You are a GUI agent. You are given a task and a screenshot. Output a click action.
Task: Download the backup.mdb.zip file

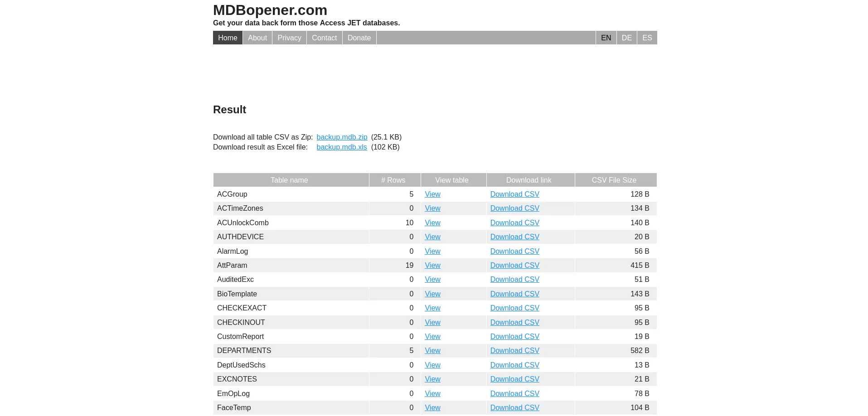pos(342,137)
